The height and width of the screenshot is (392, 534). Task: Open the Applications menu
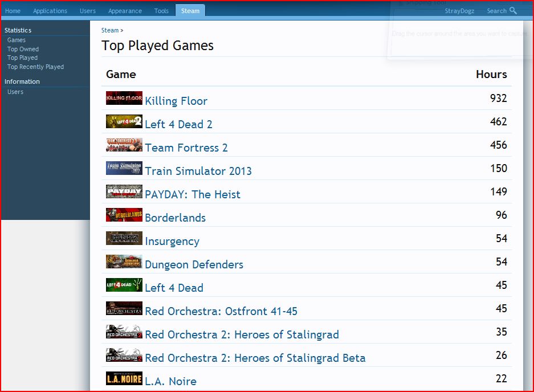coord(50,11)
